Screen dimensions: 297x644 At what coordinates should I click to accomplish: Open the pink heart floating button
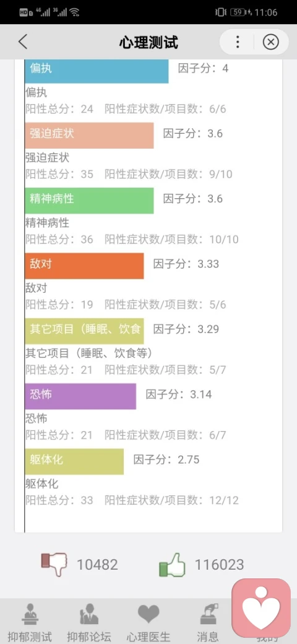[x=261, y=608]
